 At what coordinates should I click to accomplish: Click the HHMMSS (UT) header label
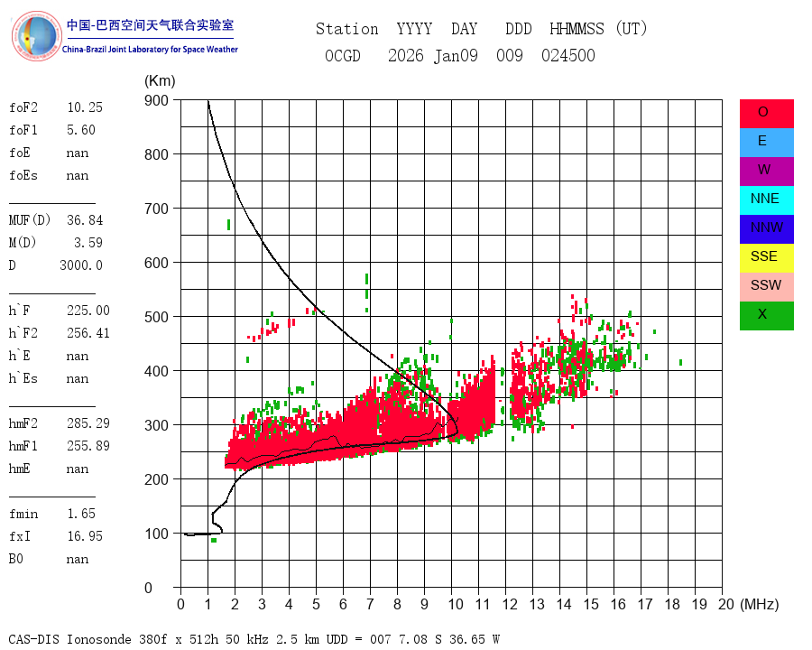coord(599,29)
